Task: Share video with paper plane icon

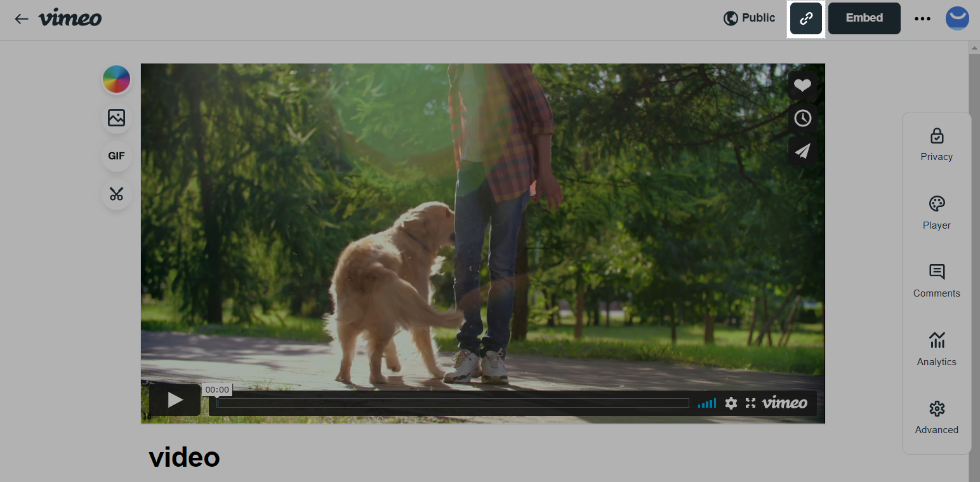Action: (802, 151)
